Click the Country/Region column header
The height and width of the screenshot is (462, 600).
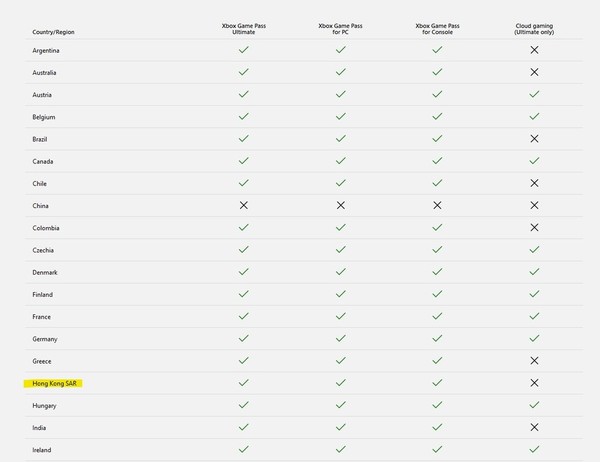pos(53,32)
